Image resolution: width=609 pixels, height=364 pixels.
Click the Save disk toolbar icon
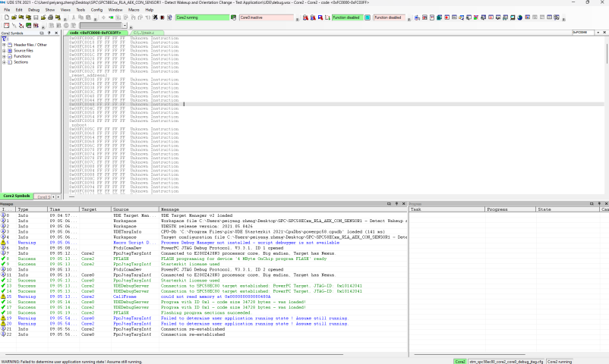pos(36,17)
